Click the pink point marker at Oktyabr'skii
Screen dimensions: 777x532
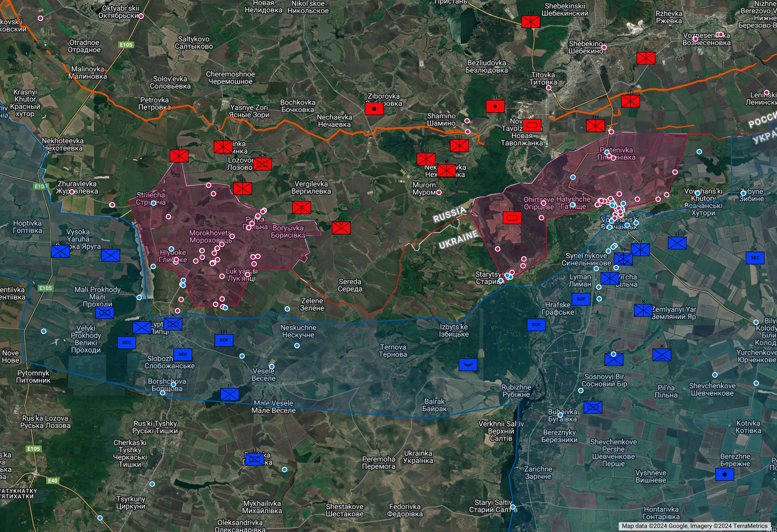(141, 16)
